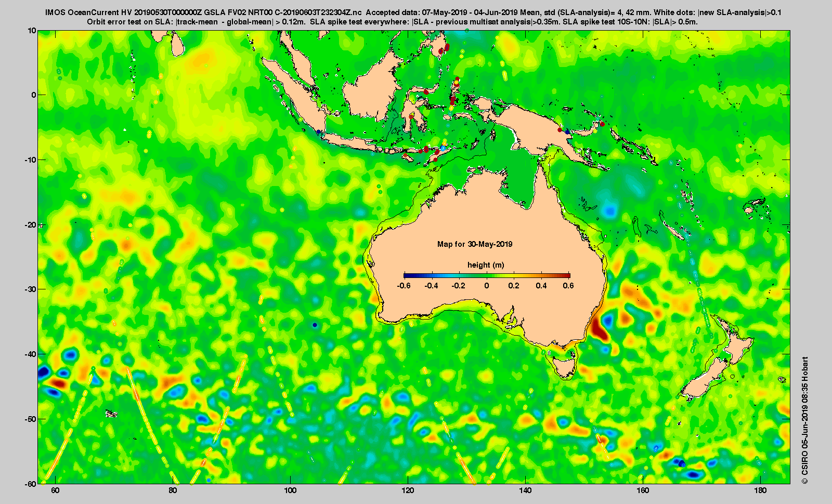Click the latitude axis label -50
The image size is (832, 504).
(30, 419)
